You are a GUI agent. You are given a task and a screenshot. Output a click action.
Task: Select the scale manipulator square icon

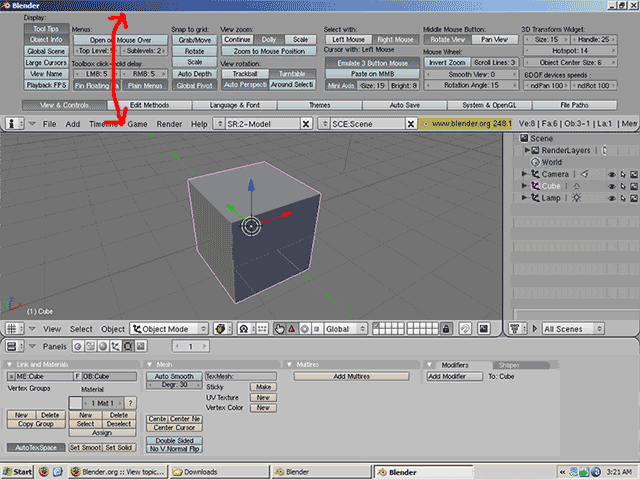[317, 329]
